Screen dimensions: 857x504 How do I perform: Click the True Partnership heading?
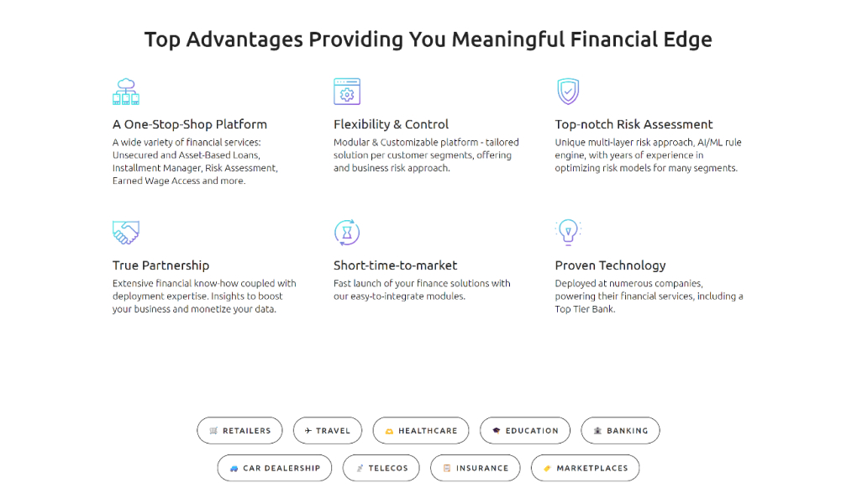[160, 265]
